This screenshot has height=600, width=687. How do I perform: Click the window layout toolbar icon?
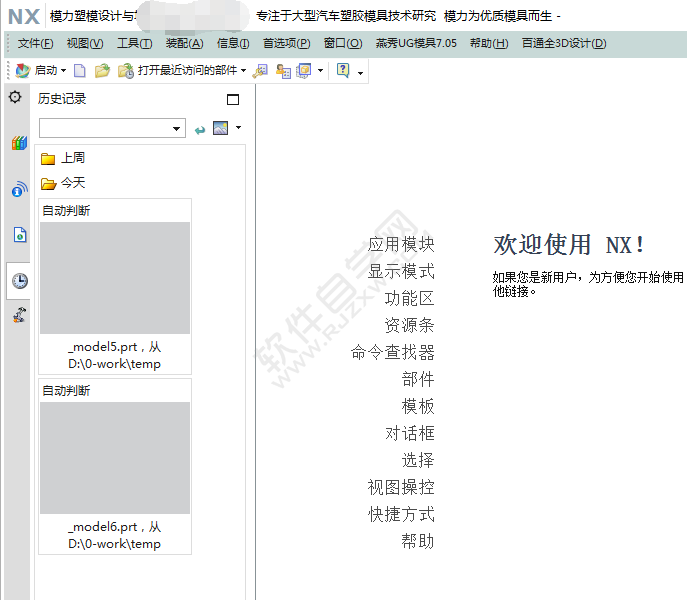304,71
